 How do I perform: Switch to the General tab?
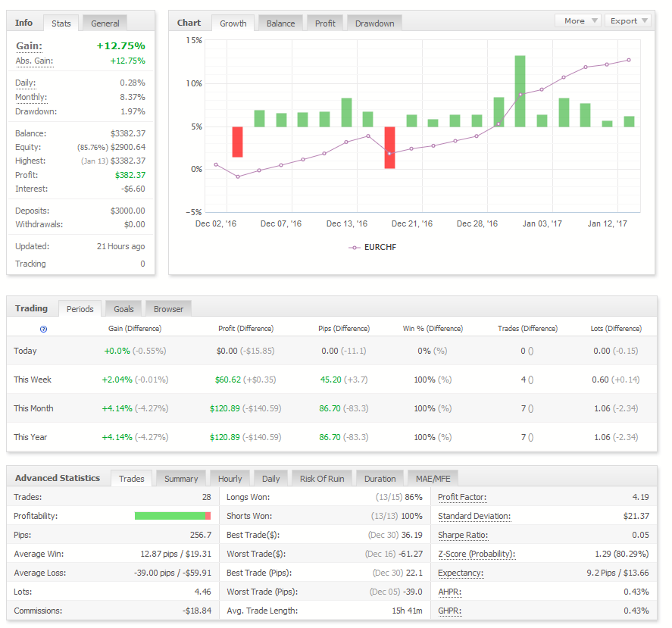coord(105,23)
